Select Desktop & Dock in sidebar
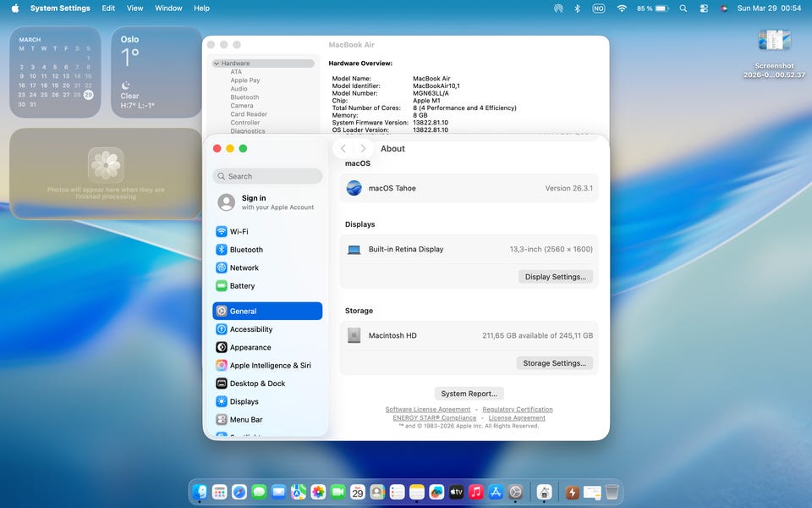 click(x=257, y=384)
